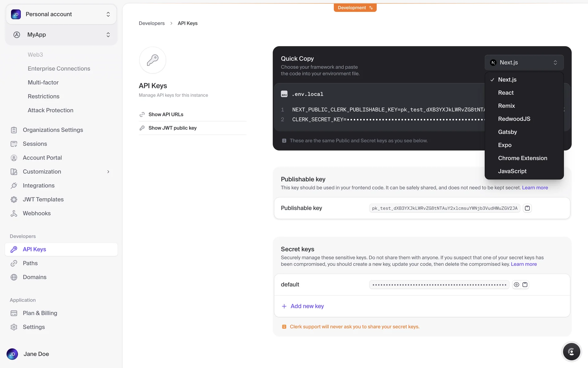Open Webhooks from the sidebar
588x368 pixels.
tap(36, 213)
